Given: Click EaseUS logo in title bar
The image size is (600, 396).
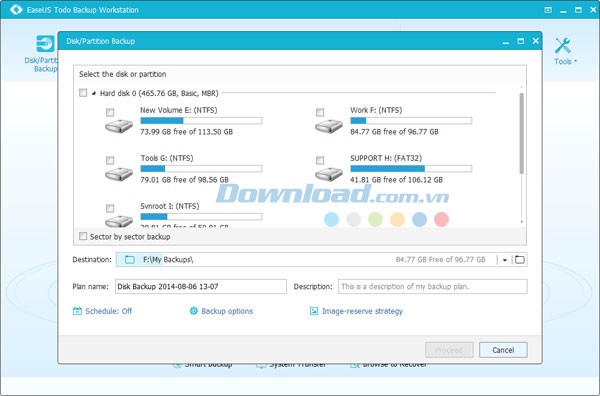Looking at the screenshot, I should coord(16,9).
